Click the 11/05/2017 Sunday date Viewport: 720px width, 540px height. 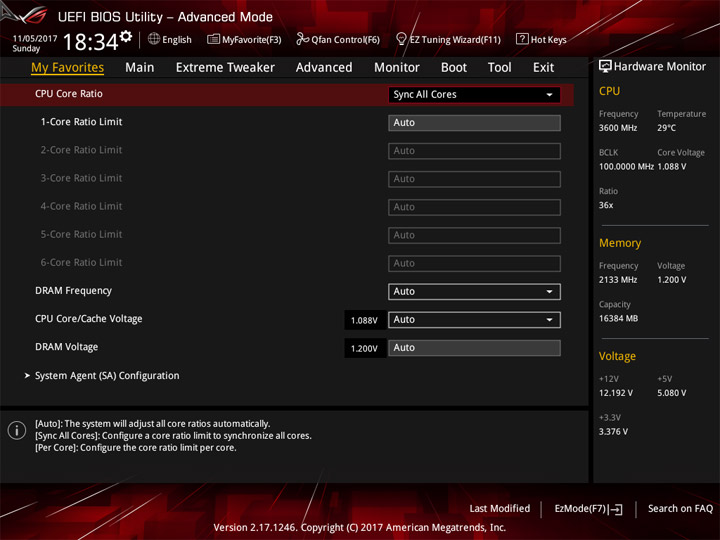(x=34, y=43)
